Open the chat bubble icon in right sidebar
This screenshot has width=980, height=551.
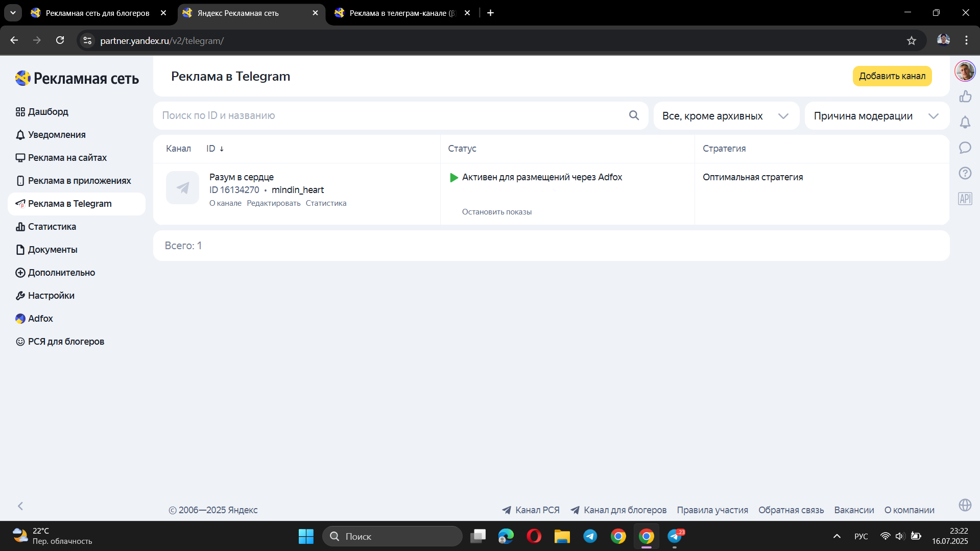[965, 148]
